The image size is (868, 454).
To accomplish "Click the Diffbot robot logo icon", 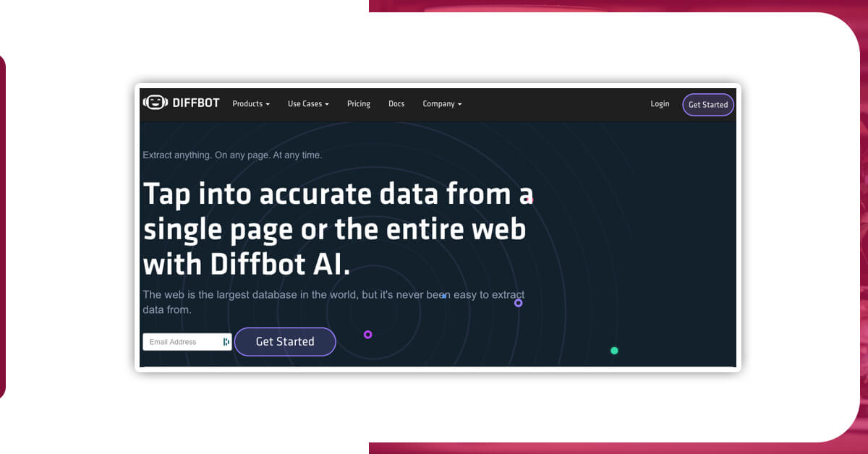I will coord(155,103).
